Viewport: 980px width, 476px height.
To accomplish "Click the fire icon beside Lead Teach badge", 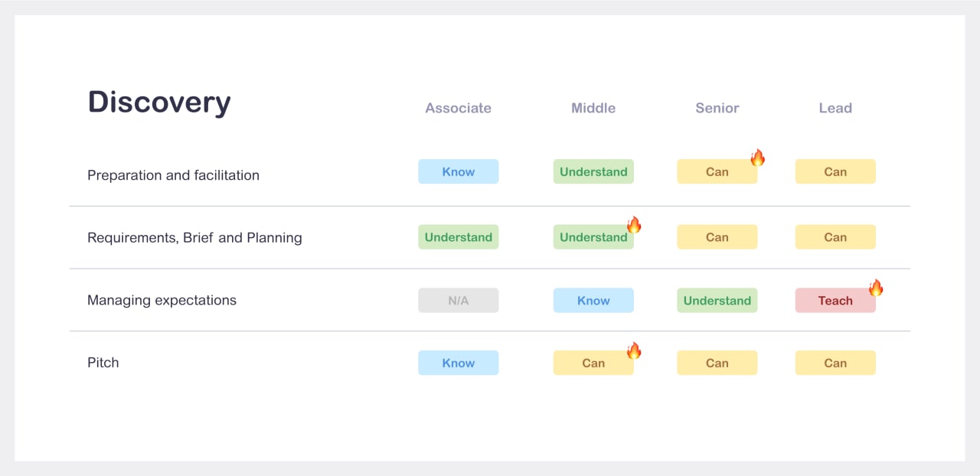I will 876,289.
